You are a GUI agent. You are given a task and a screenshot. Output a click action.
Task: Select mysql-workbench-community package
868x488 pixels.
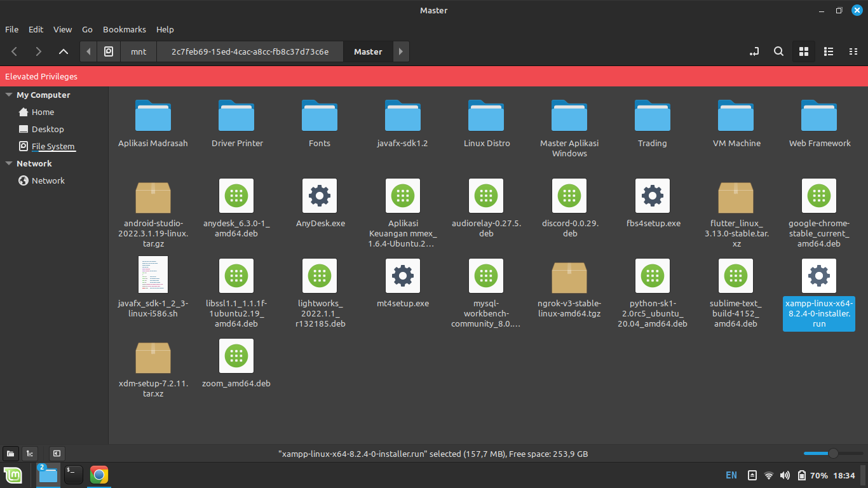[486, 294]
